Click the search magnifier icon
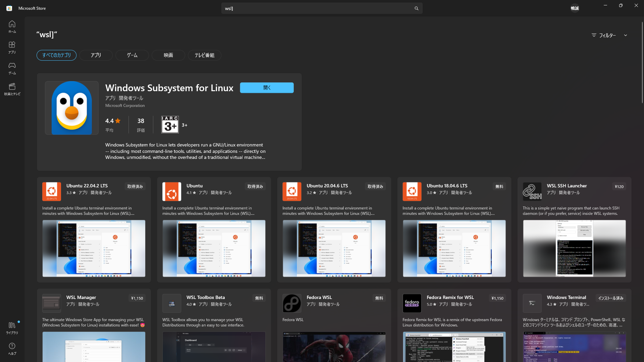This screenshot has width=644, height=362. [x=416, y=8]
